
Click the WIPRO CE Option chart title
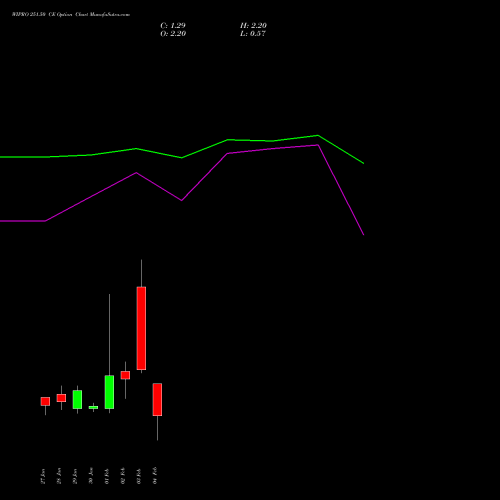pyautogui.click(x=71, y=15)
